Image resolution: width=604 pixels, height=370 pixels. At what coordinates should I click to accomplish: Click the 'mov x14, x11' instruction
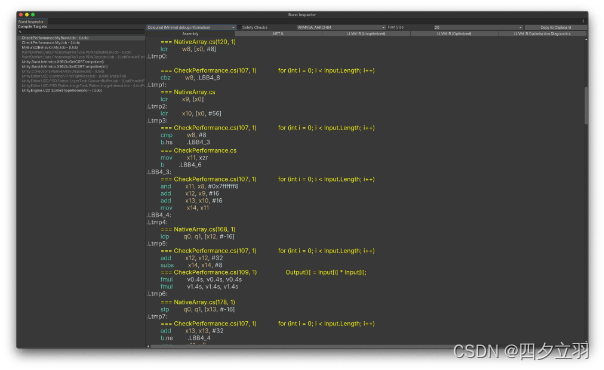pyautogui.click(x=185, y=208)
